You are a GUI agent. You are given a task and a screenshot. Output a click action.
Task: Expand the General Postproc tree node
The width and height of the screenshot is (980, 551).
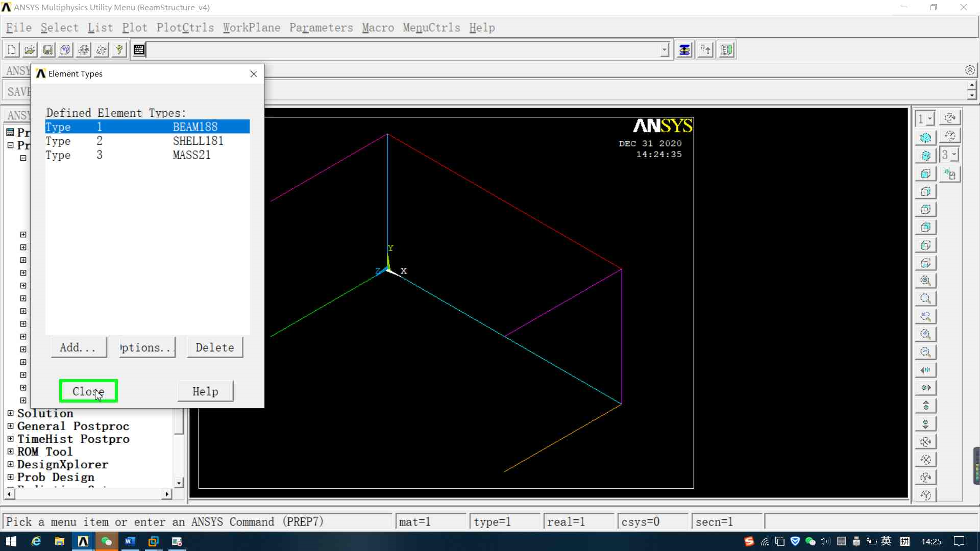click(11, 426)
